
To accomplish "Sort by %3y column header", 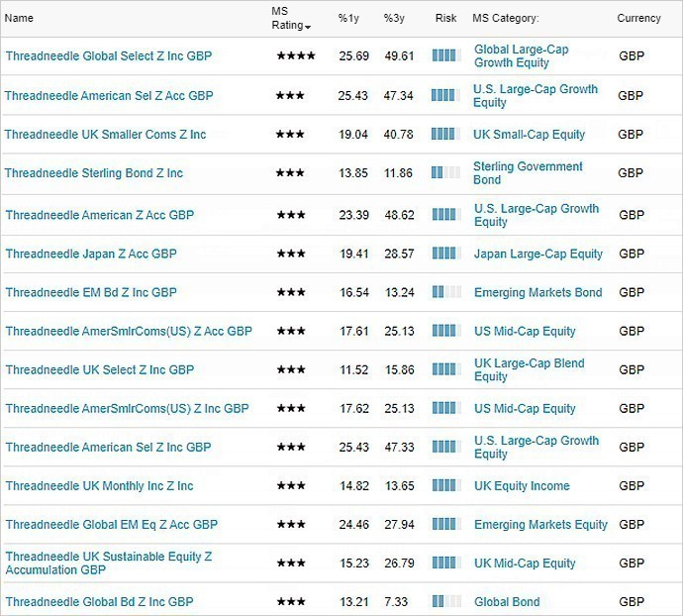I will click(x=394, y=18).
